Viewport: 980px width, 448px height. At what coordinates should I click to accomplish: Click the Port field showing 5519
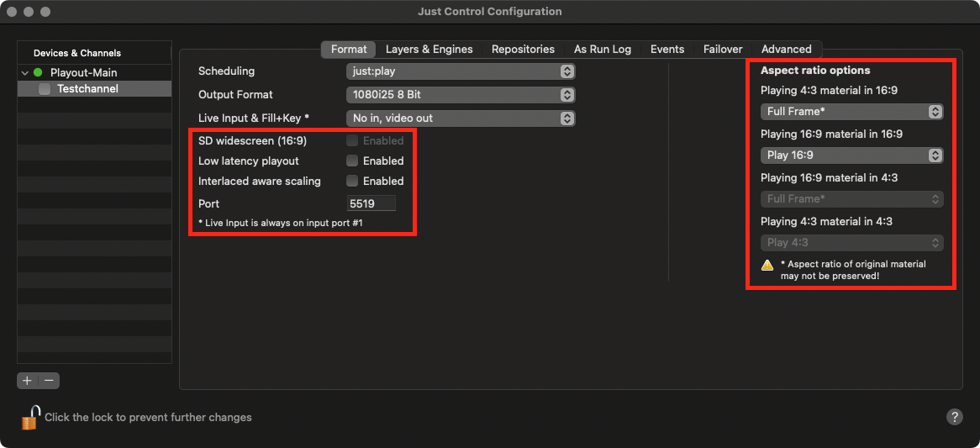(371, 203)
